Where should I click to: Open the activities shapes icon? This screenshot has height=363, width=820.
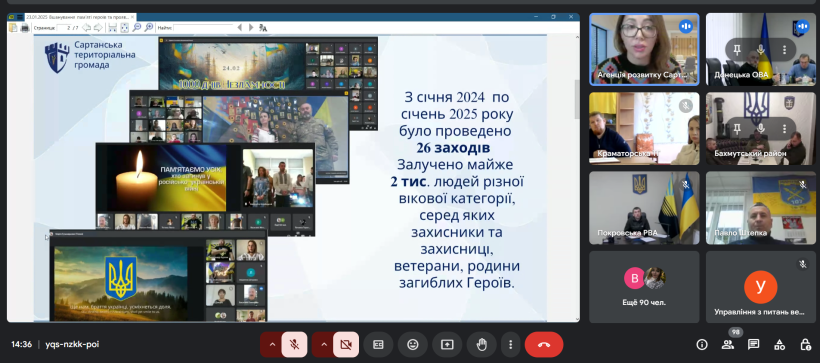(779, 344)
